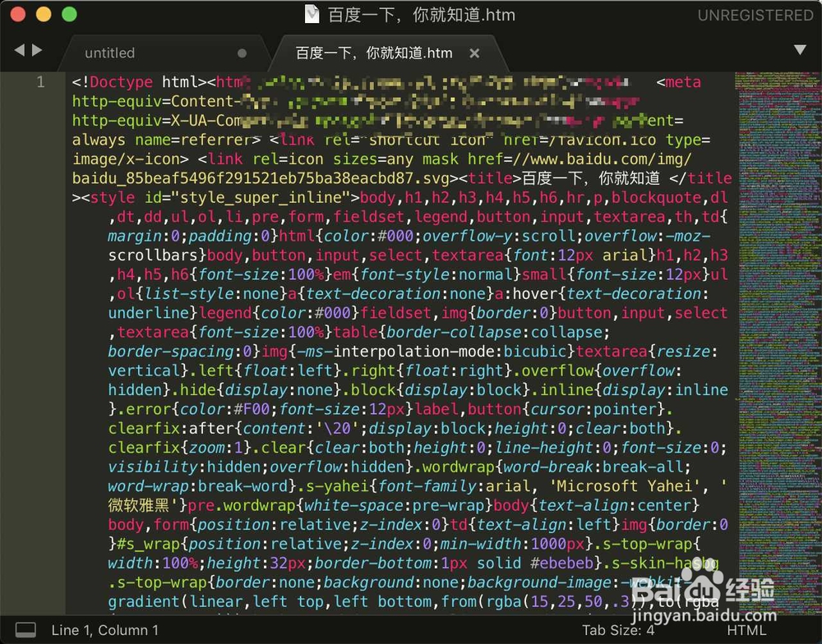Click the #ebebeb color value
The height and width of the screenshot is (644, 822).
(x=561, y=563)
